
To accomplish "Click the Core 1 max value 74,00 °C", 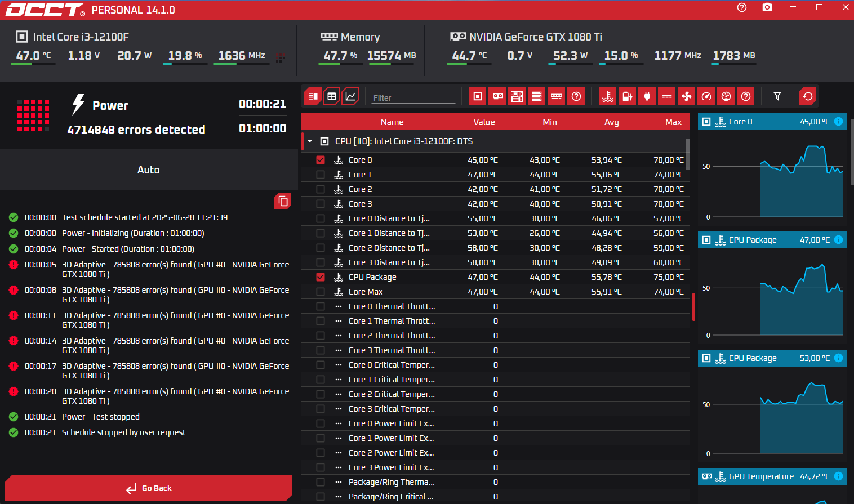I will tap(669, 175).
